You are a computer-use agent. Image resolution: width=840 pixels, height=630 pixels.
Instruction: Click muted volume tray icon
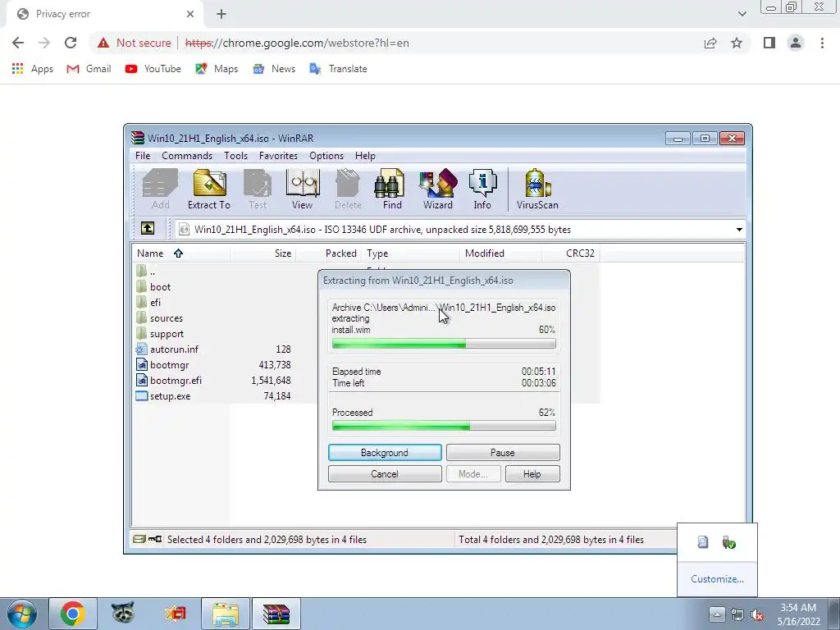point(757,614)
